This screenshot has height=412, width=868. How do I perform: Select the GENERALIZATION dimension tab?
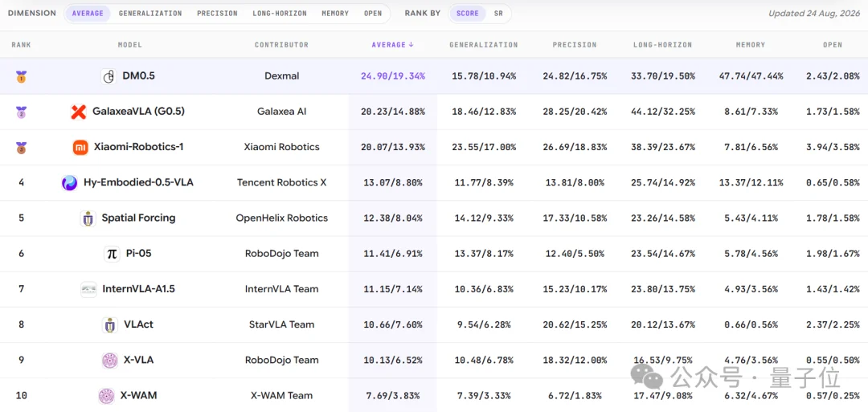[x=150, y=14]
